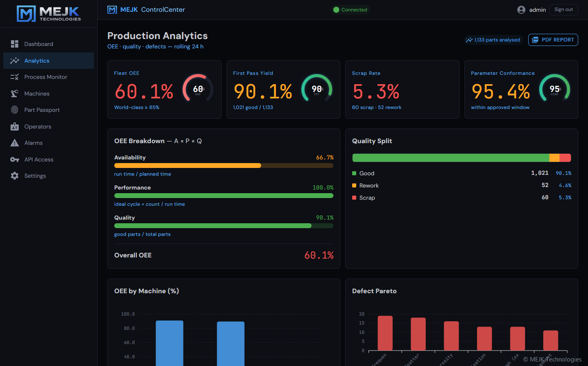Click the admin user avatar icon
588x366 pixels.
[x=521, y=10]
